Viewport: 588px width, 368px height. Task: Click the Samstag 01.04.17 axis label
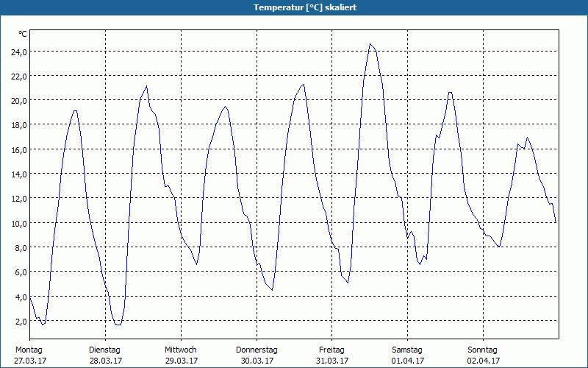click(408, 355)
